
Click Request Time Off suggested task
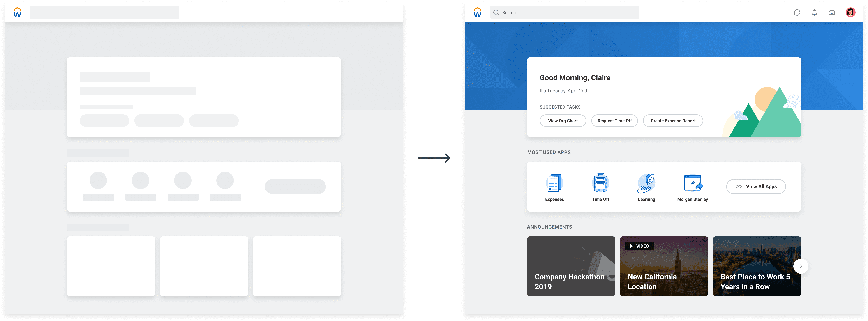(614, 121)
